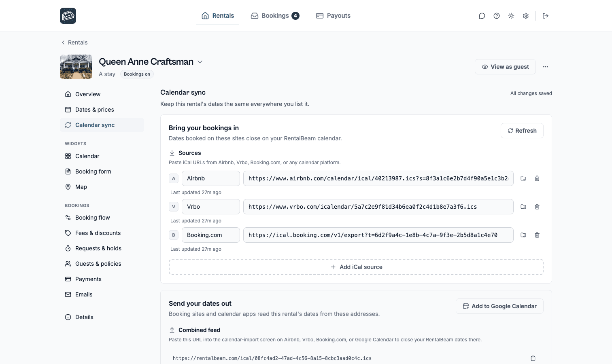612x364 pixels.
Task: Toggle the sun theme icon
Action: 511,16
